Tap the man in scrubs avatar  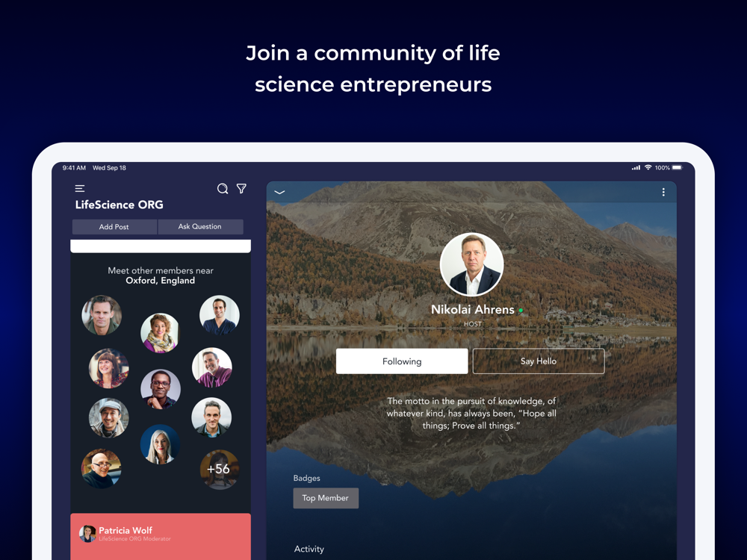point(219,315)
